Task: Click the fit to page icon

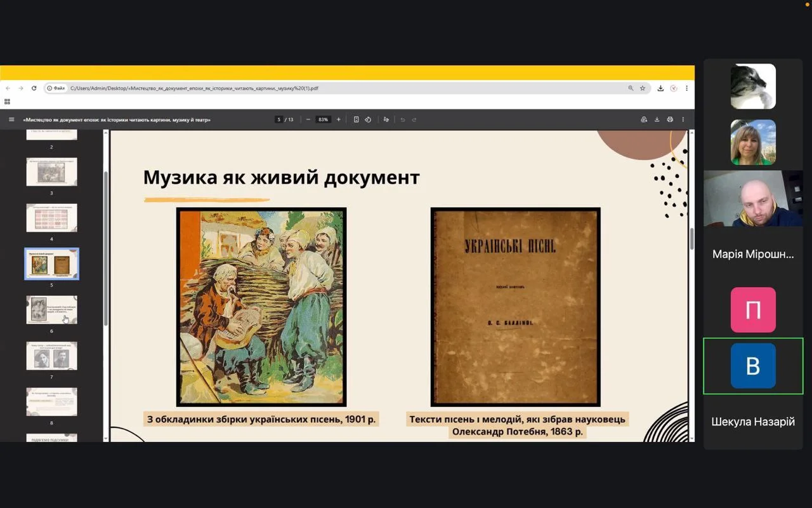Action: click(x=356, y=119)
